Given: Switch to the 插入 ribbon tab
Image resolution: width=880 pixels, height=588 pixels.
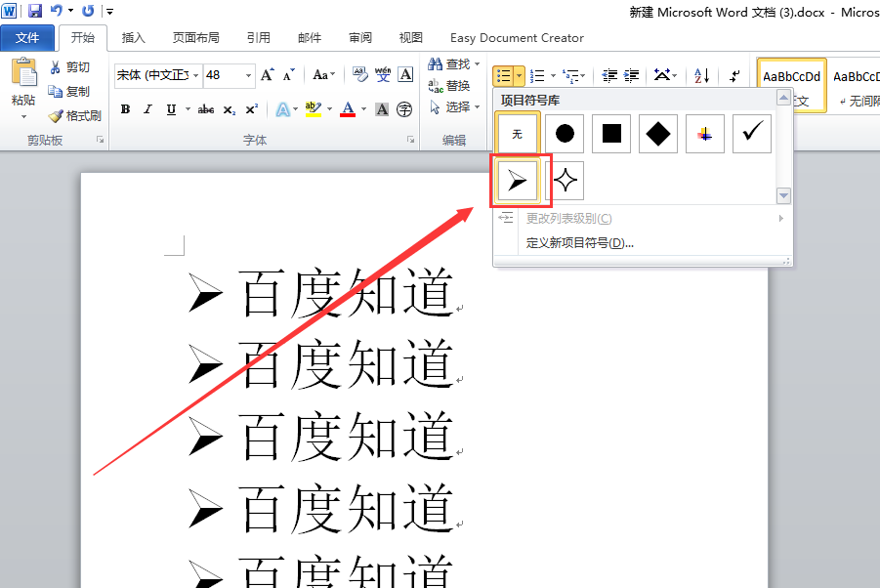Looking at the screenshot, I should point(134,37).
